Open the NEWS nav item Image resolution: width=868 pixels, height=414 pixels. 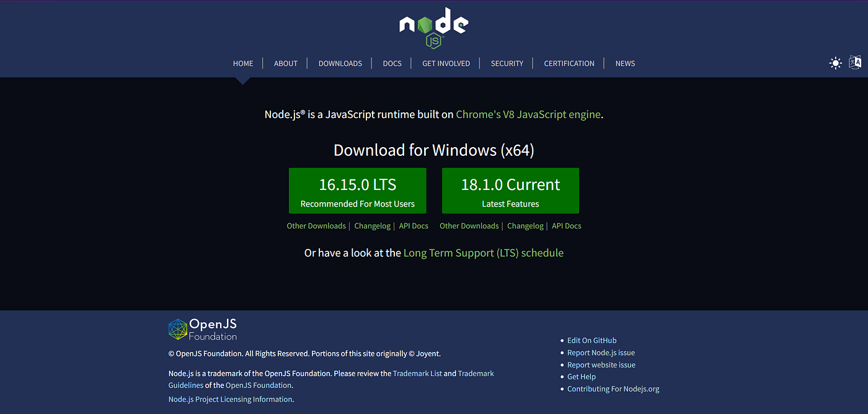pos(625,63)
